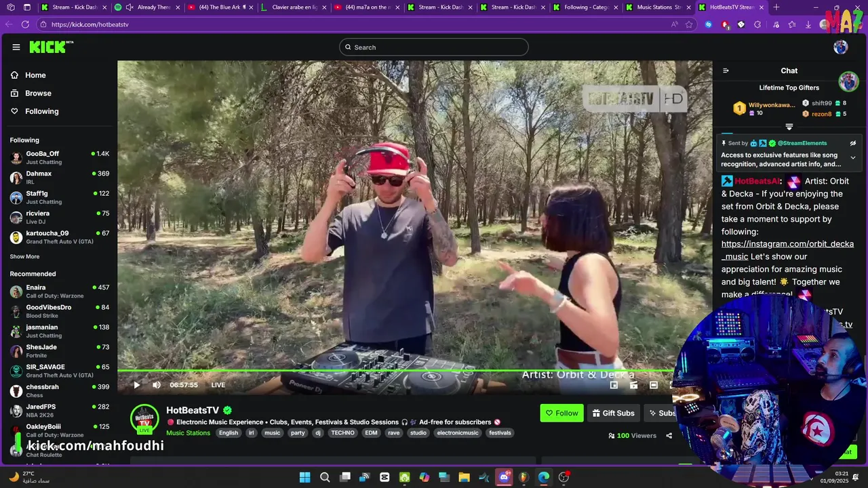Open the orbit_decka instagram link
Viewport: 868px width, 488px height.
click(x=787, y=250)
